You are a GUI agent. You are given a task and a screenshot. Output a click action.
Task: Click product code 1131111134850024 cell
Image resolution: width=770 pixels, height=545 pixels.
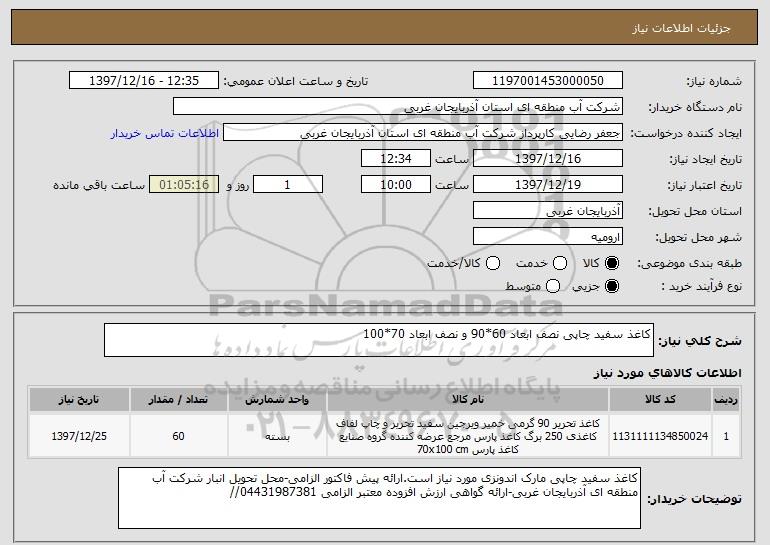coord(660,436)
